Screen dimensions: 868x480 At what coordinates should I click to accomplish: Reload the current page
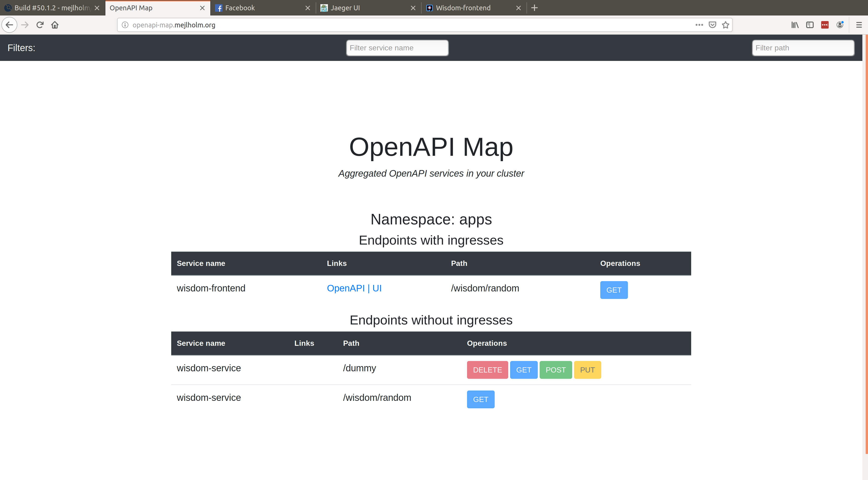coord(40,25)
